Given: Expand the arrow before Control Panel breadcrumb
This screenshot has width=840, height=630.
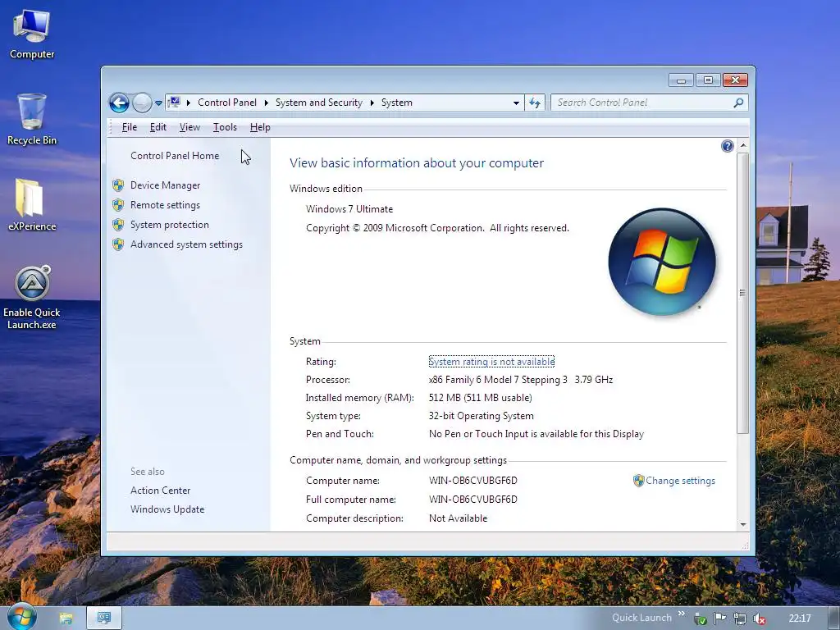Looking at the screenshot, I should coord(189,103).
